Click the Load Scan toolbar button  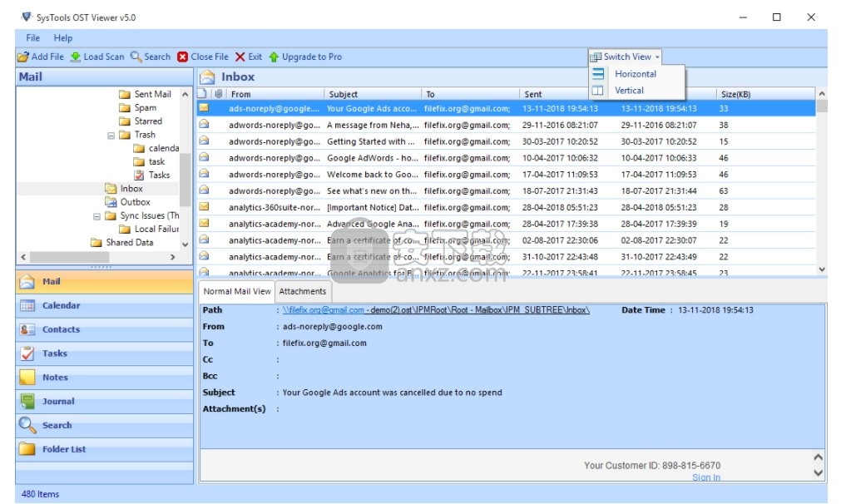coord(97,57)
